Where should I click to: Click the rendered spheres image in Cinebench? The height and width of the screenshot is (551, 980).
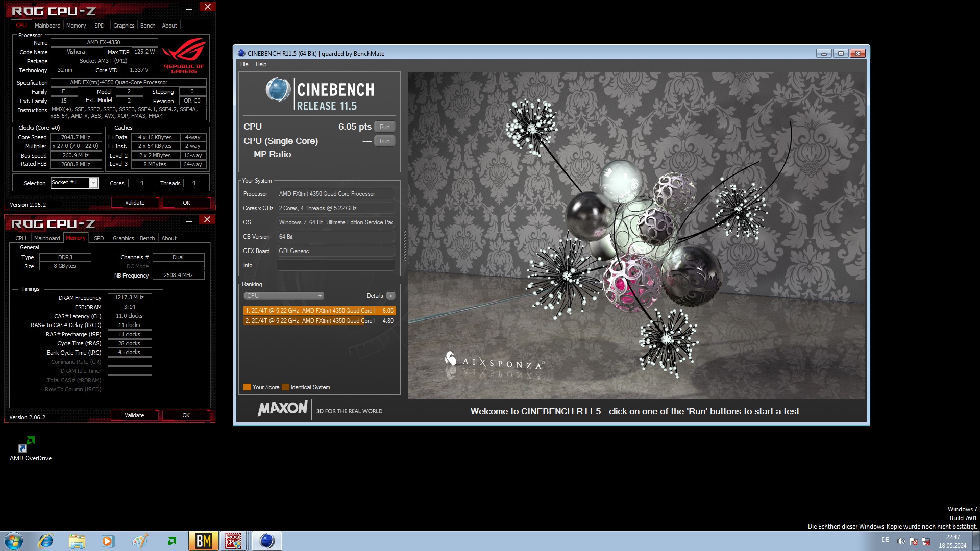point(636,236)
